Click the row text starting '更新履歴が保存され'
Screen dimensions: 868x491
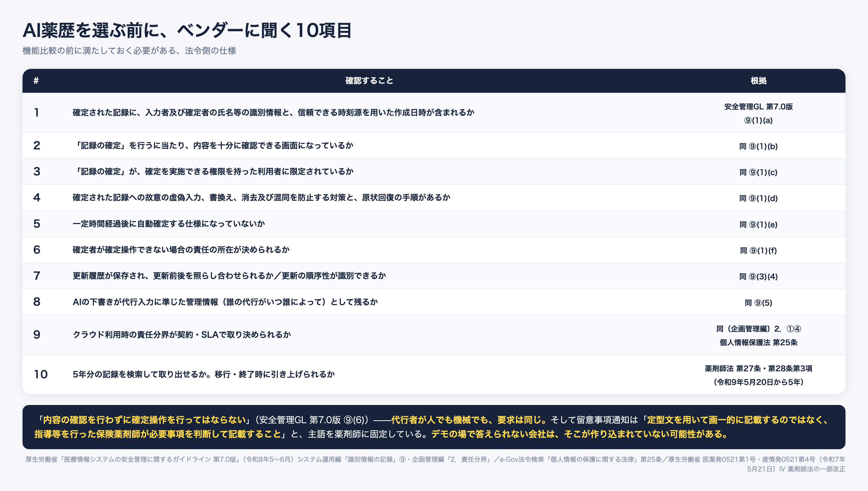tap(229, 276)
